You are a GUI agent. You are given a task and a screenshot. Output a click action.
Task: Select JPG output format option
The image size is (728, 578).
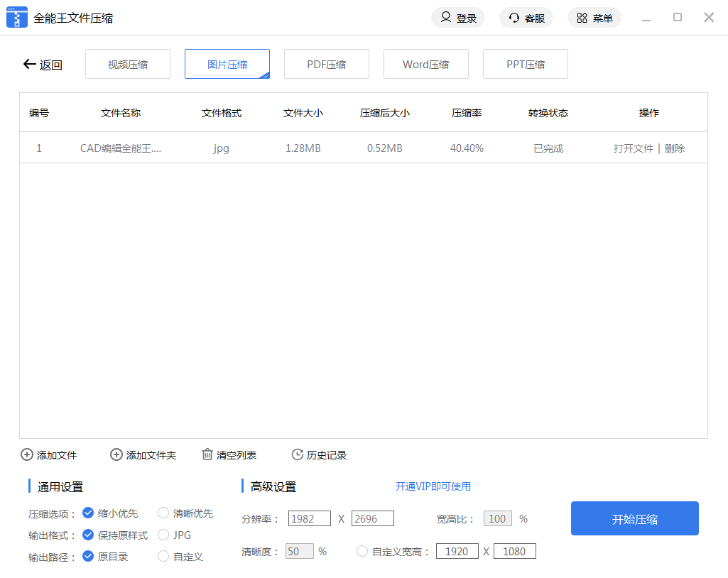tap(163, 535)
